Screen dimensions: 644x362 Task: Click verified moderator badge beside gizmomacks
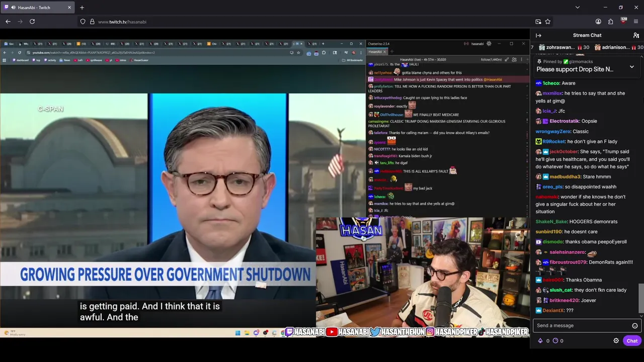(566, 62)
